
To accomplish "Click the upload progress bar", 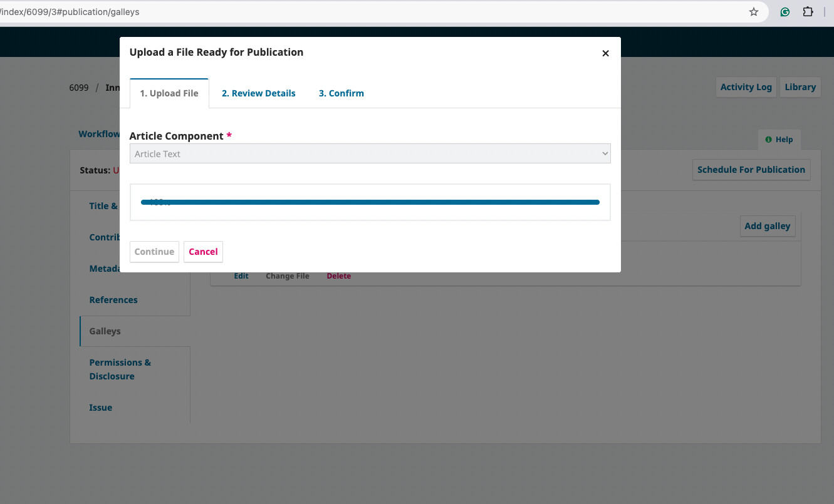I will (x=370, y=202).
